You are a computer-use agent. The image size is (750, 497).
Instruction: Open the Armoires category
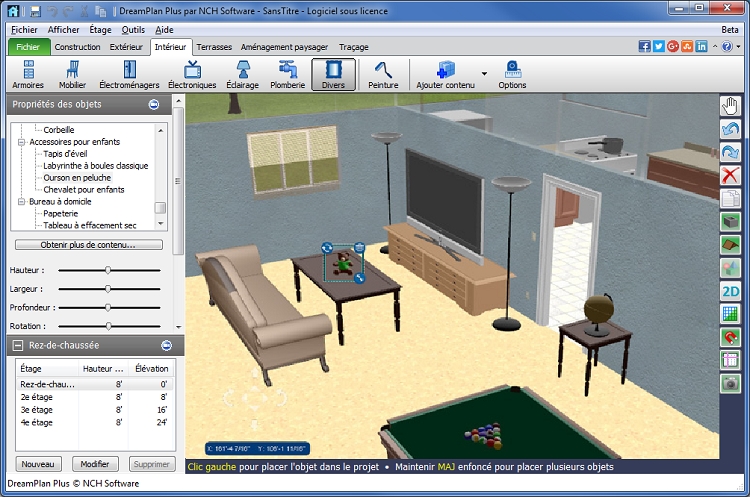point(28,75)
